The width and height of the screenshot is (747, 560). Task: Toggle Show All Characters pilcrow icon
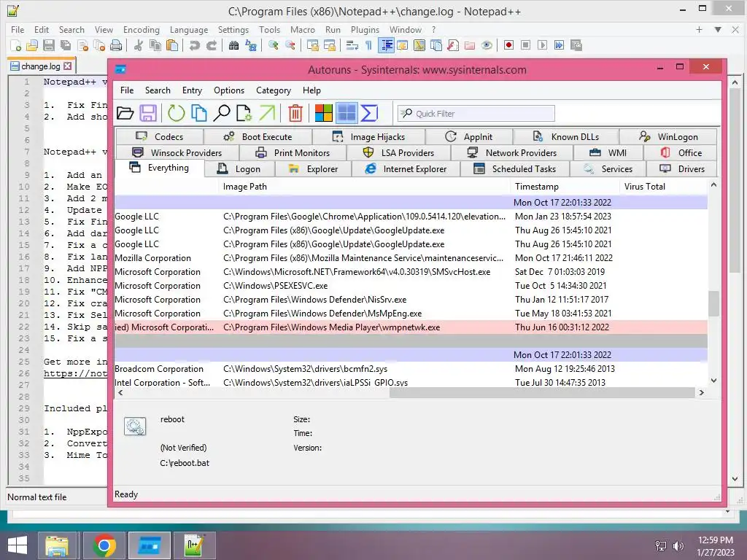tap(368, 45)
